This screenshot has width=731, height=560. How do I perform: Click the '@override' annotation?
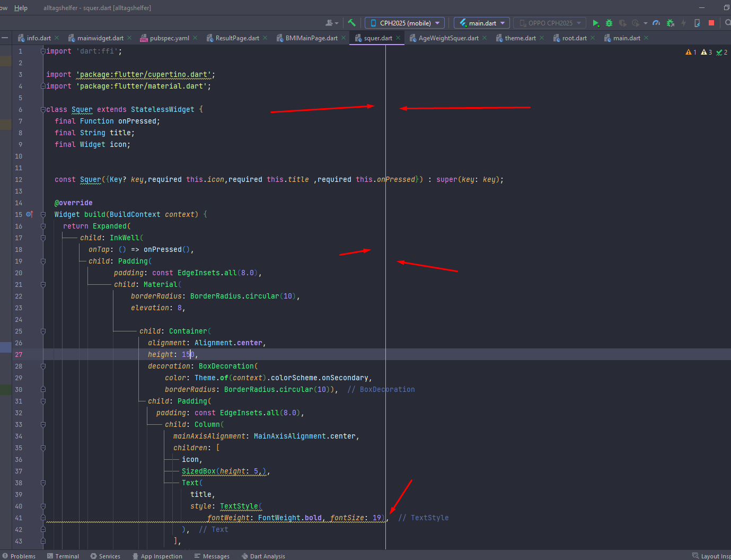[x=74, y=203]
